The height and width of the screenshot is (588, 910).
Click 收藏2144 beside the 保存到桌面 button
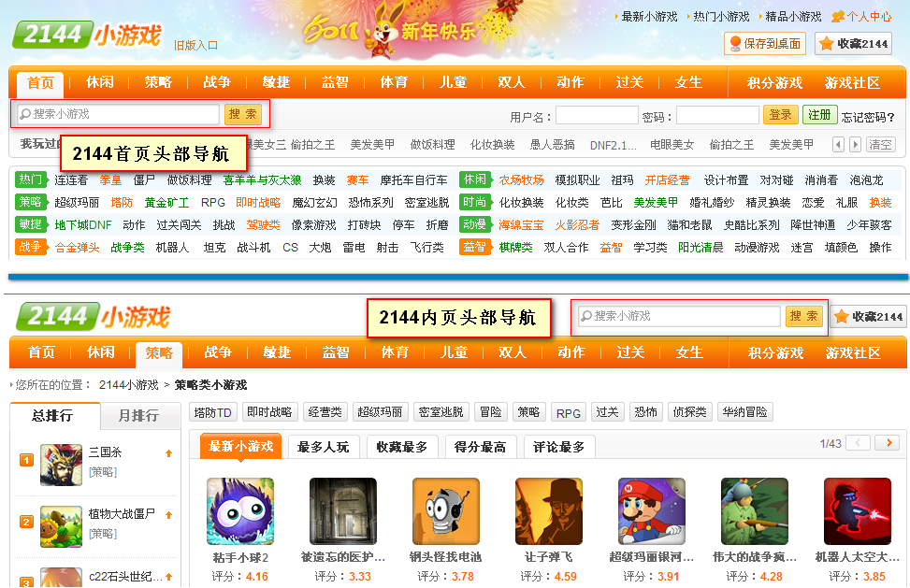pos(853,44)
